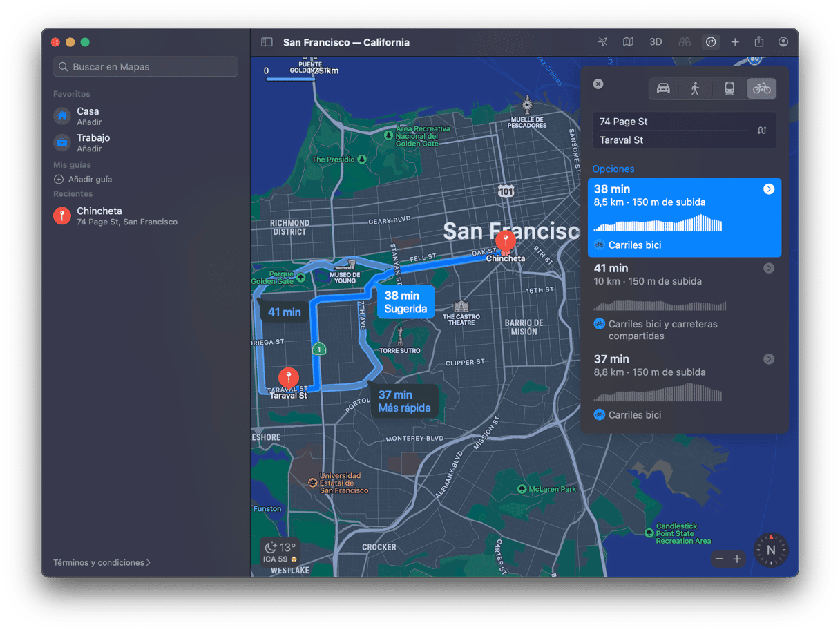Click the Recientes section heading
The height and width of the screenshot is (632, 840).
click(73, 194)
